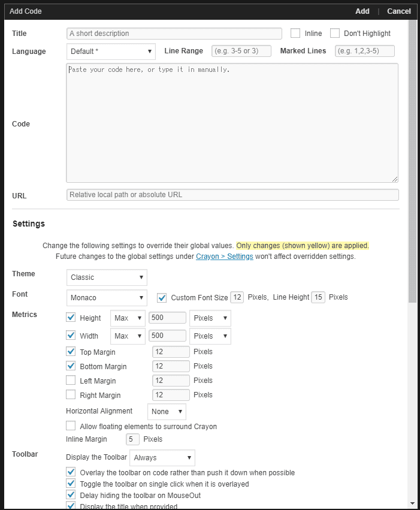Click the URL input field

[x=232, y=195]
